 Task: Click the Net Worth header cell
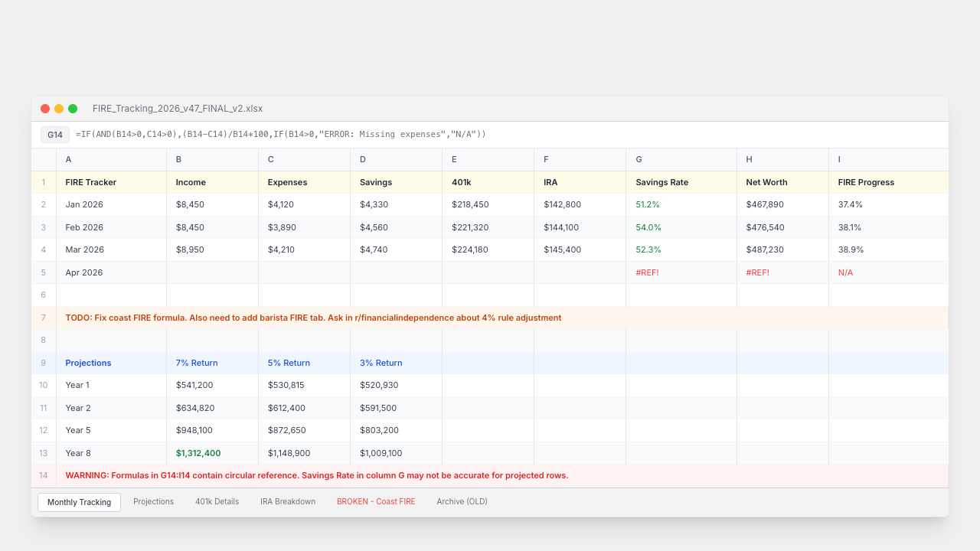782,182
